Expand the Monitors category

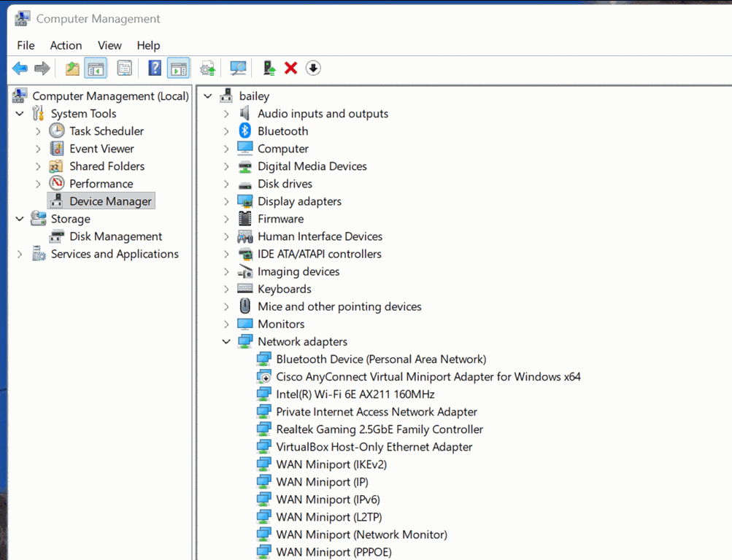[226, 324]
